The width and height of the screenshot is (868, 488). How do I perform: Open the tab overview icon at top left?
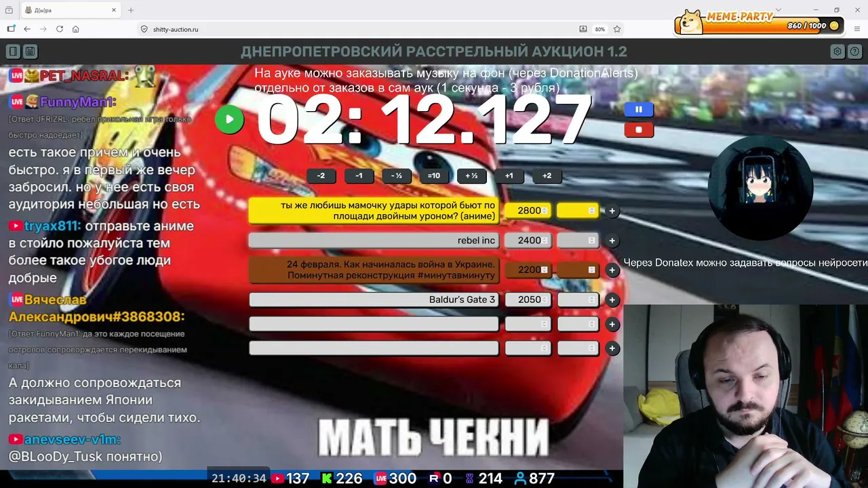point(9,10)
